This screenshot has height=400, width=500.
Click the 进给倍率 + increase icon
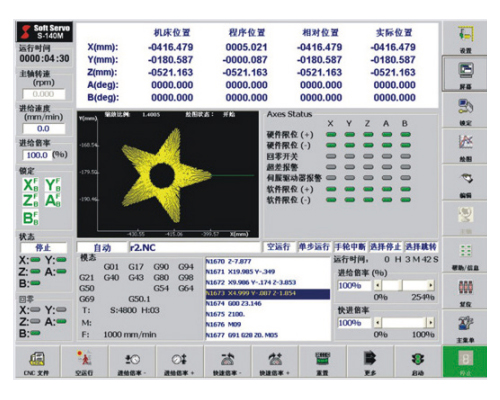point(179,362)
